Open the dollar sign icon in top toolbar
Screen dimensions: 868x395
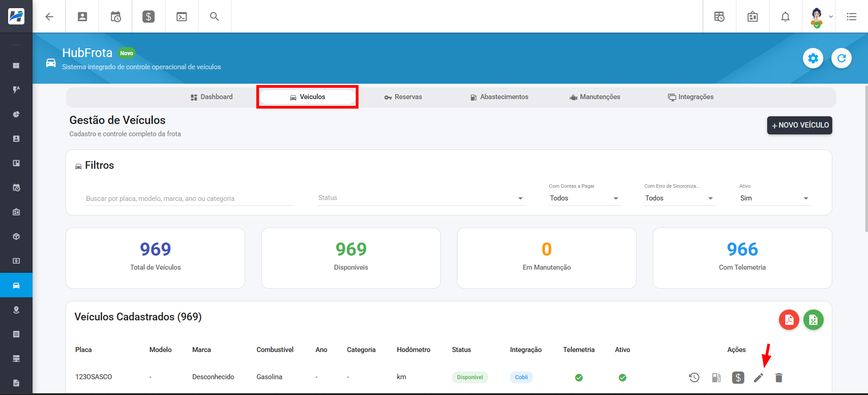tap(148, 17)
